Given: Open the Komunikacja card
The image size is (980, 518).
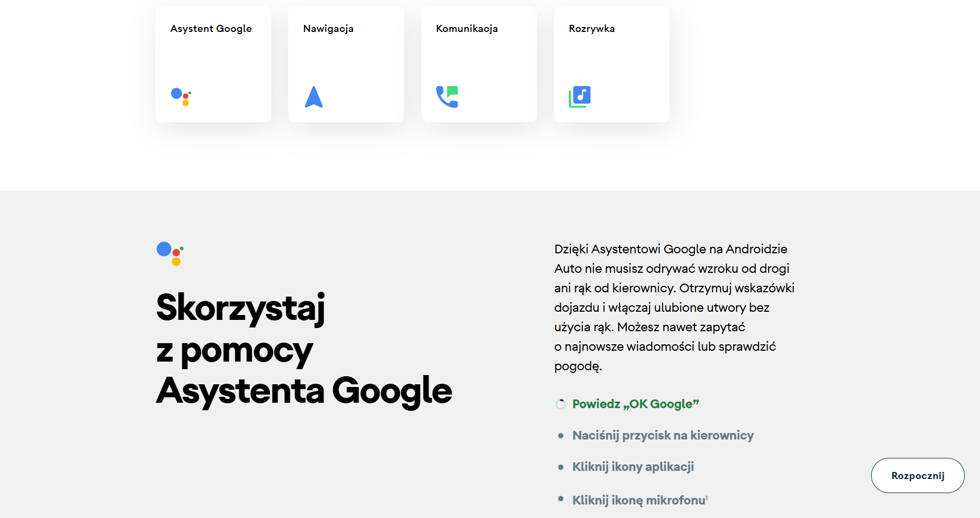Looking at the screenshot, I should coord(479,64).
